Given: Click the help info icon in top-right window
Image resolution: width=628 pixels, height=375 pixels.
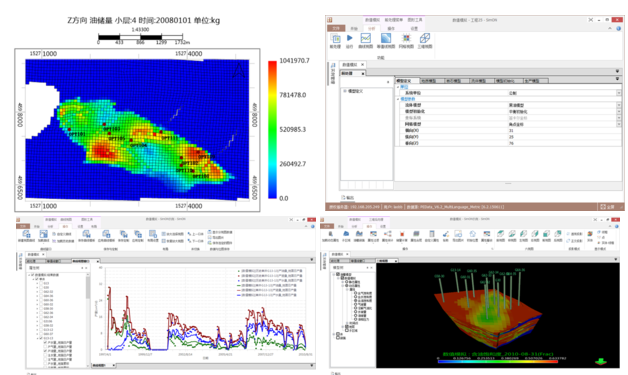Looking at the screenshot, I should coord(619,28).
